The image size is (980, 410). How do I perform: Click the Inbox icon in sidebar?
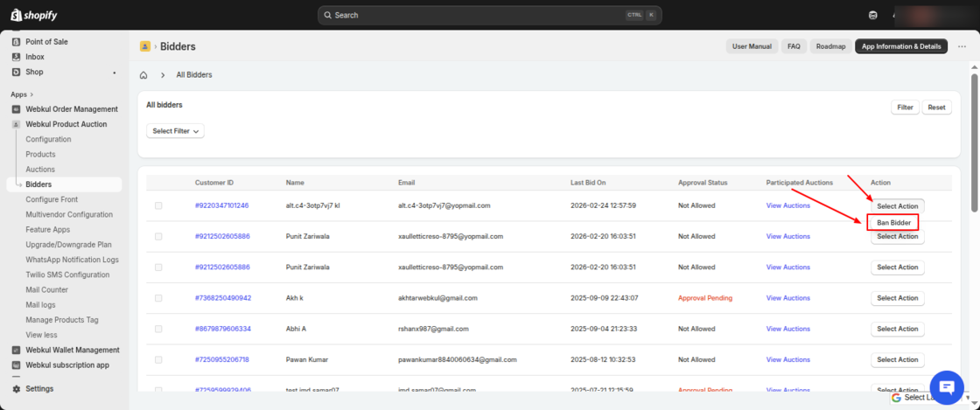(17, 57)
